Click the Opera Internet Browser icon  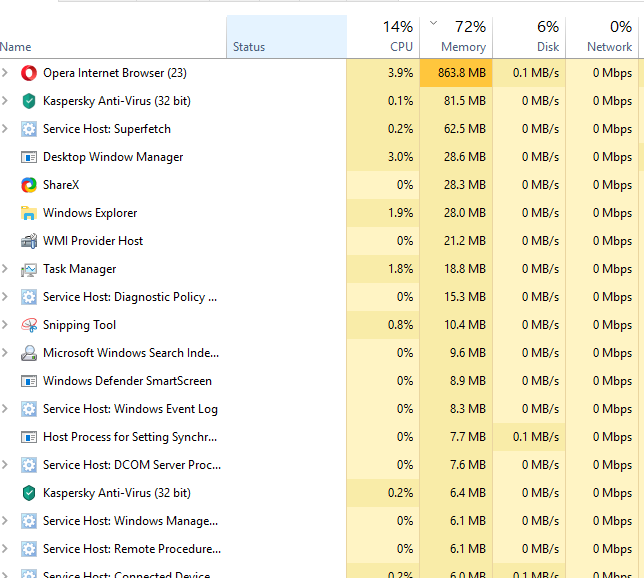(29, 73)
